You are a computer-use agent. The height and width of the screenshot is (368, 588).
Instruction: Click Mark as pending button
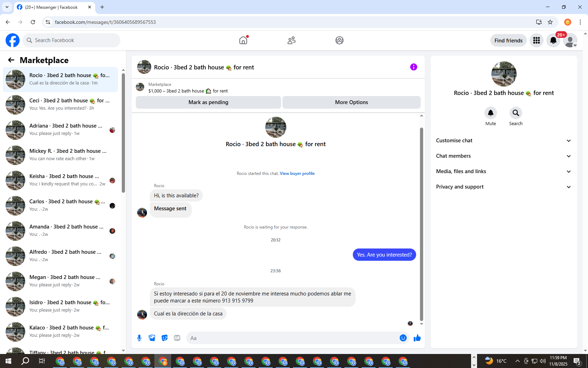[x=208, y=102]
